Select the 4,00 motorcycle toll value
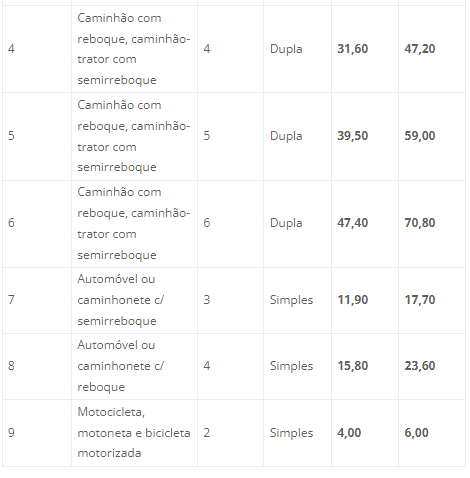 tap(349, 433)
